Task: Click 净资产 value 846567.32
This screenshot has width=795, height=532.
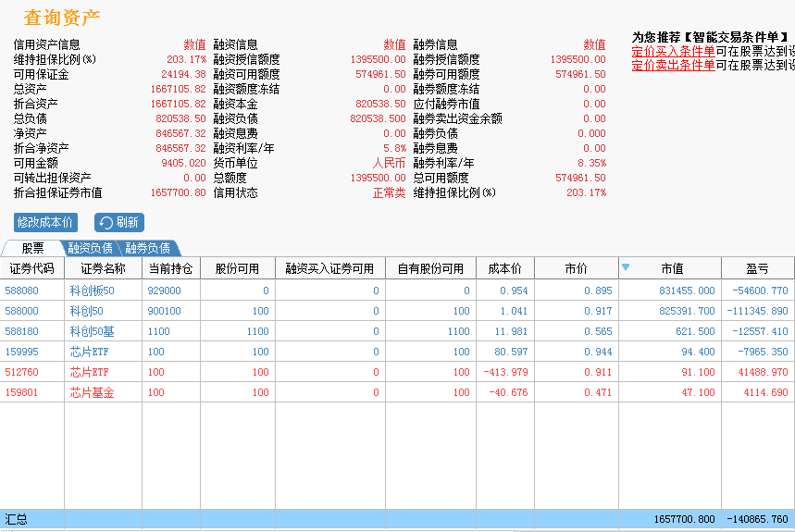Action: [x=180, y=134]
